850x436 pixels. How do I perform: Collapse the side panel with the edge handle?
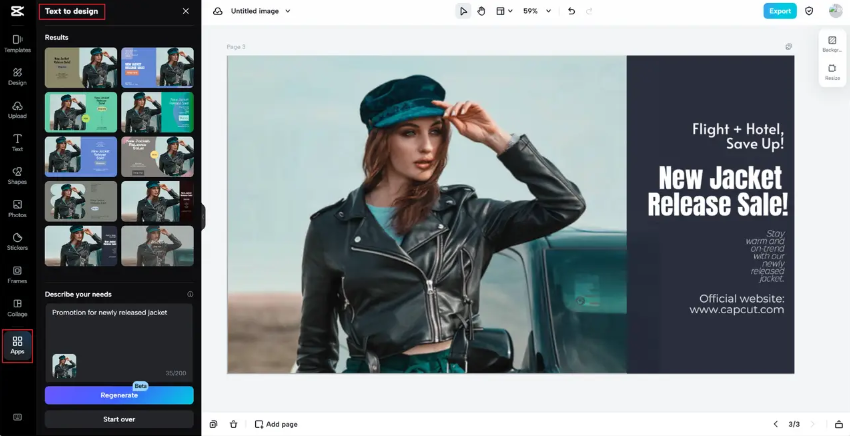click(x=203, y=217)
